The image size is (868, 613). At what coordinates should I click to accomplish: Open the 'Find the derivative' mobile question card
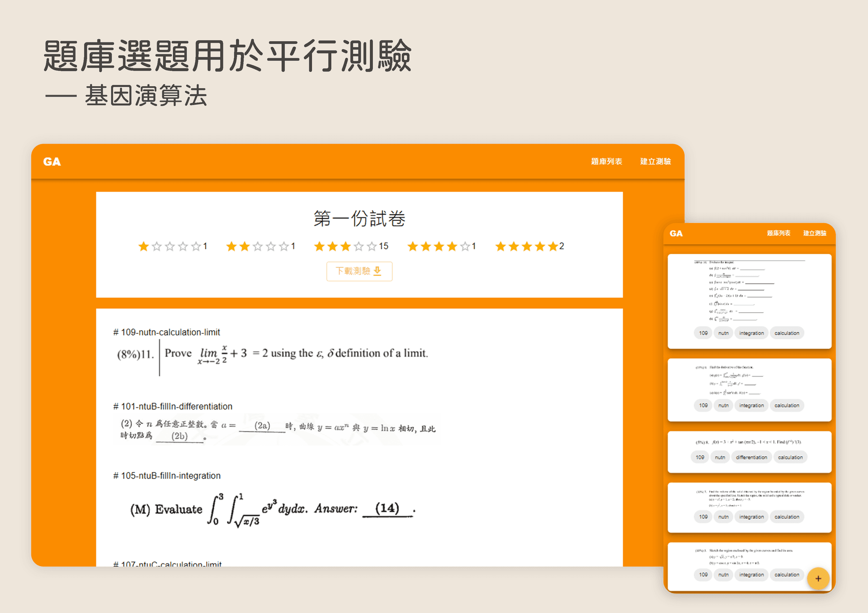750,390
